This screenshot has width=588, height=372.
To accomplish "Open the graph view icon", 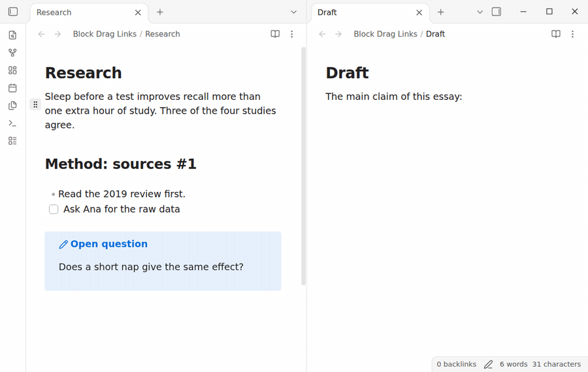I will pos(12,53).
